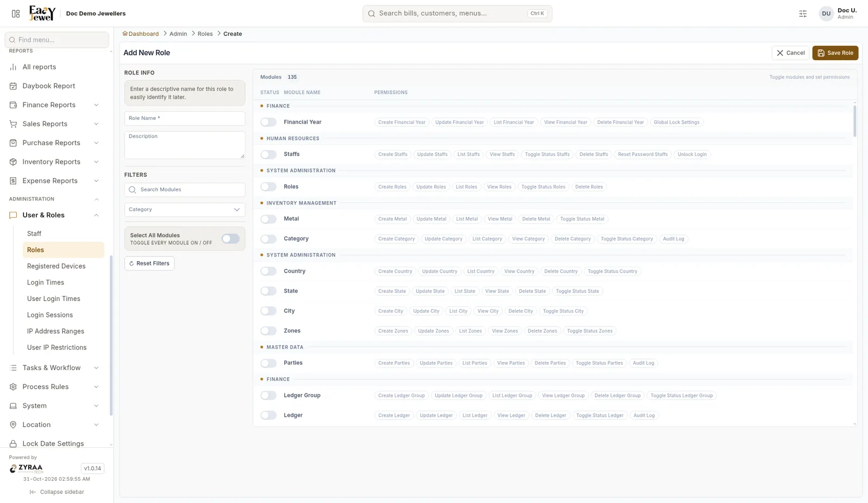Click the Location pin icon in sidebar
Viewport: 868px width, 503px height.
pyautogui.click(x=13, y=424)
